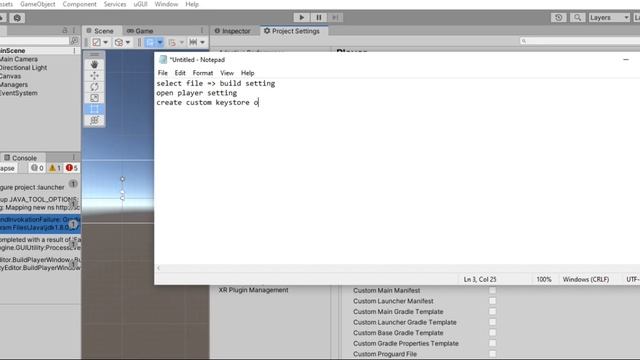Select the Rect tool in Scene

tap(94, 109)
